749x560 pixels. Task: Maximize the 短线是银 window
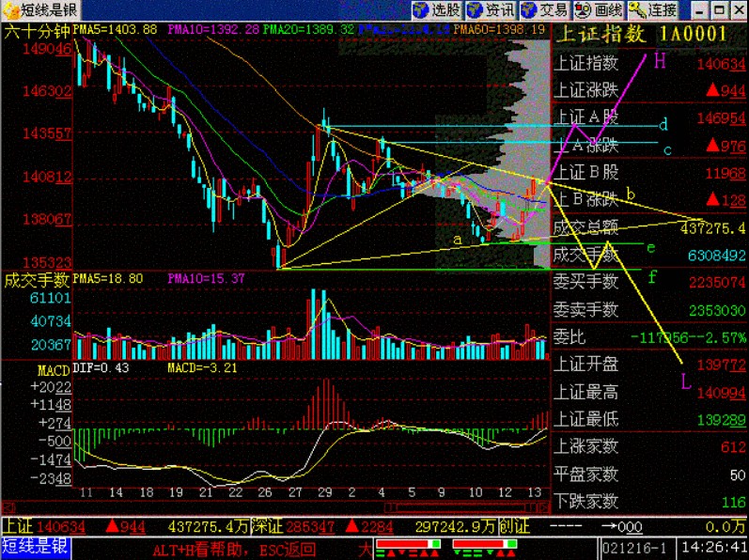click(719, 10)
